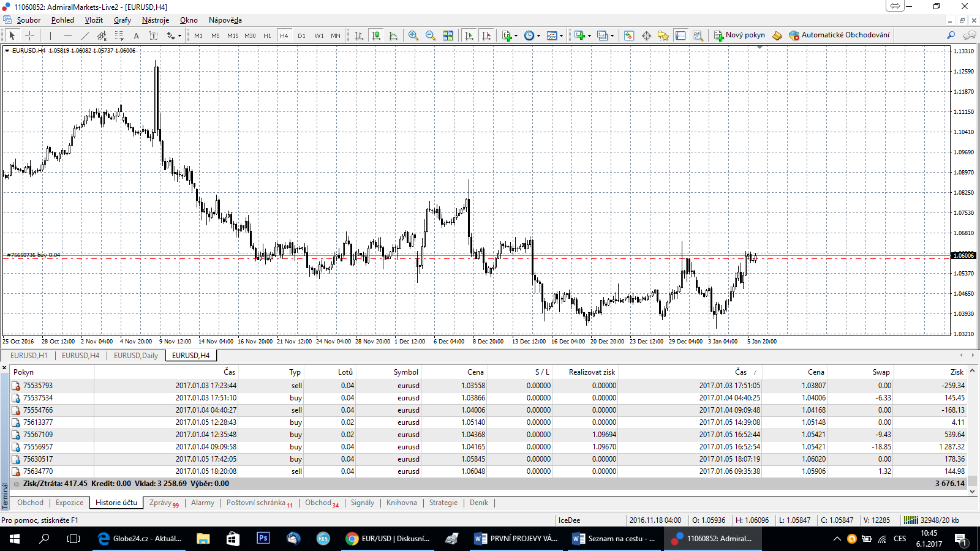
Task: Open the Data Window icon
Action: [x=646, y=36]
